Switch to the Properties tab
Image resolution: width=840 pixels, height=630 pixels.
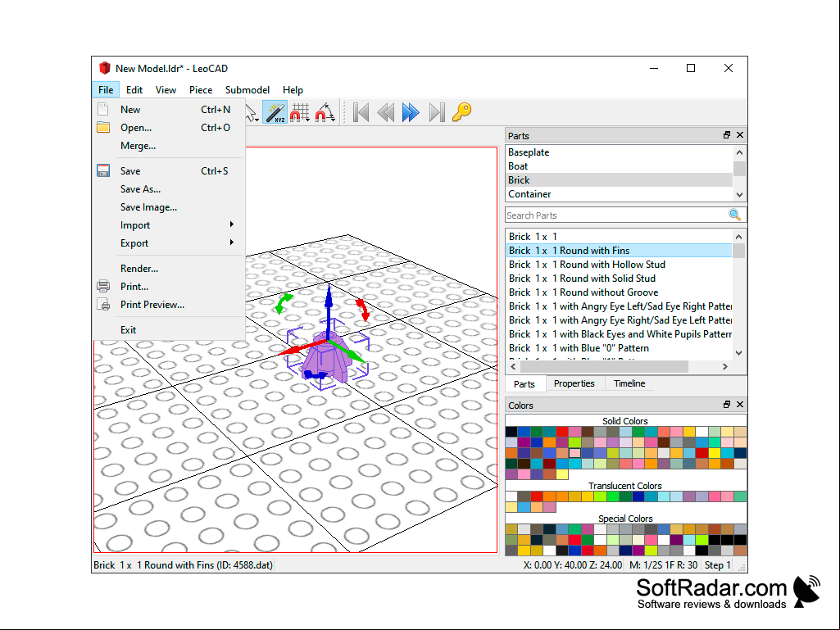(574, 383)
